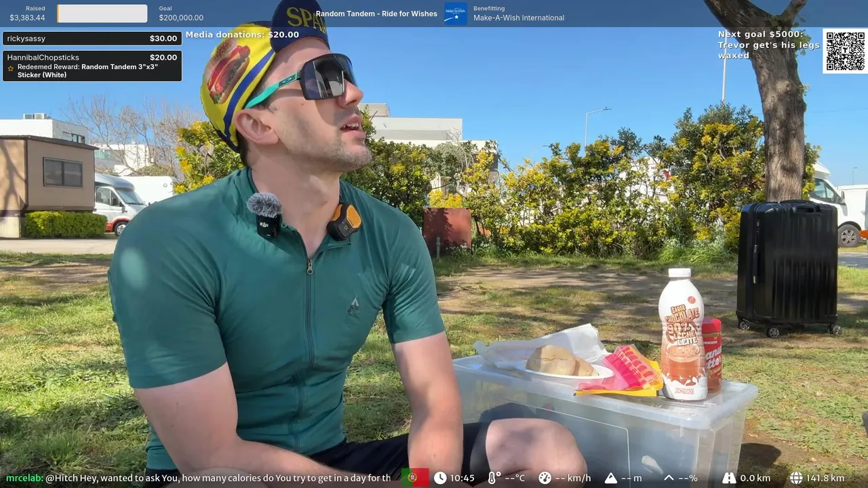Viewport: 868px width, 488px height.
Task: Click the QR code in the corner
Action: coord(845,51)
